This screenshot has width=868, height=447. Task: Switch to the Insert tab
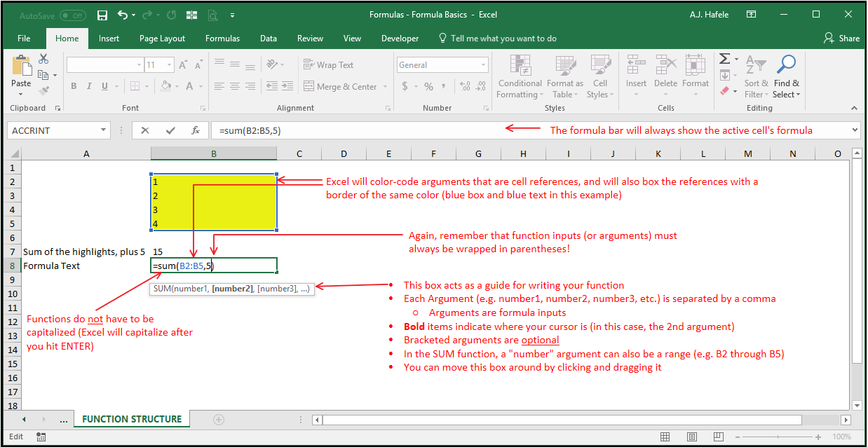(x=109, y=39)
